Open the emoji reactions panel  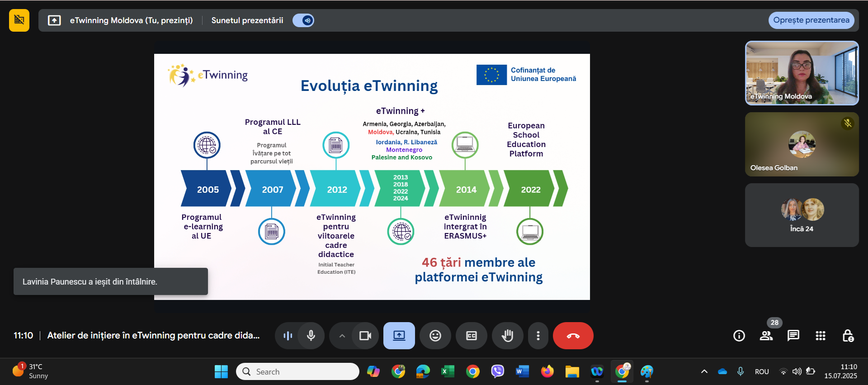435,336
